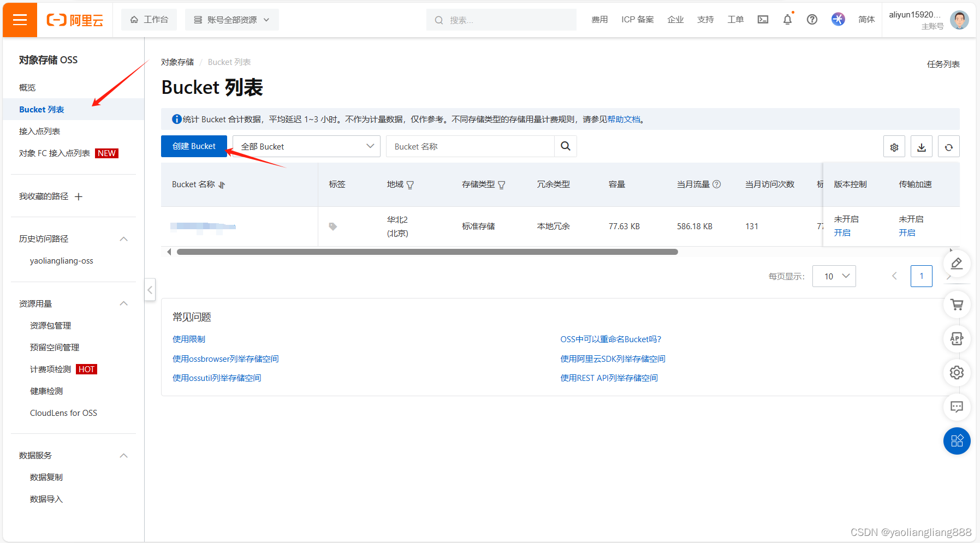
Task: Open 数据复制 in the sidebar
Action: point(46,477)
